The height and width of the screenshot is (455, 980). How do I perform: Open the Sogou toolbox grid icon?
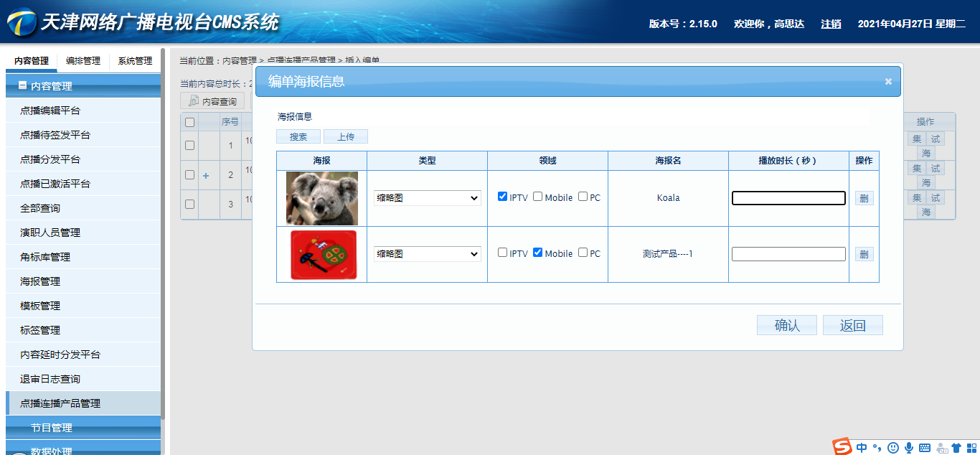971,448
